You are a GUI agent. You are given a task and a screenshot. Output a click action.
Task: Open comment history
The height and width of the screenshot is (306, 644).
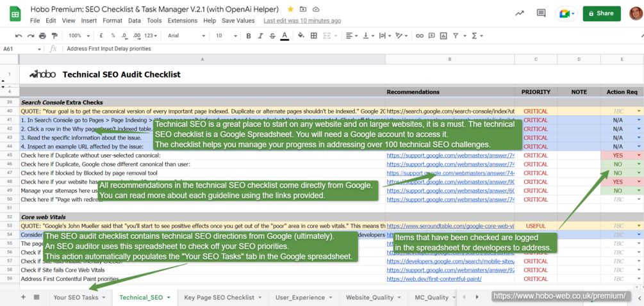[x=541, y=13]
